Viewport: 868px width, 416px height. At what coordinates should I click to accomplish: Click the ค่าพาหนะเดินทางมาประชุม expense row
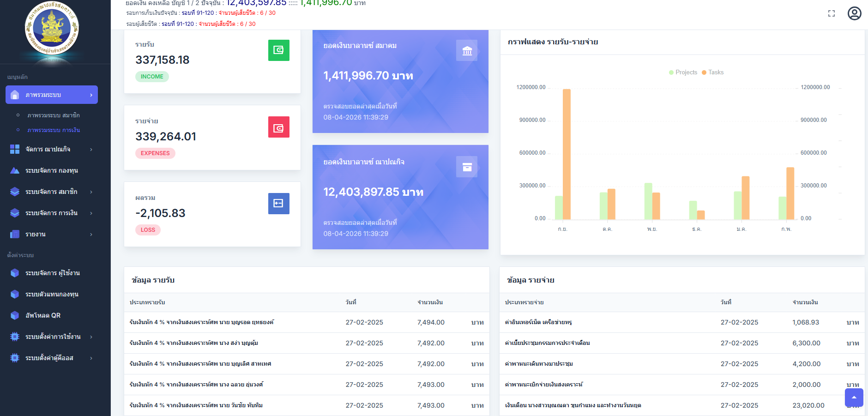click(682, 364)
